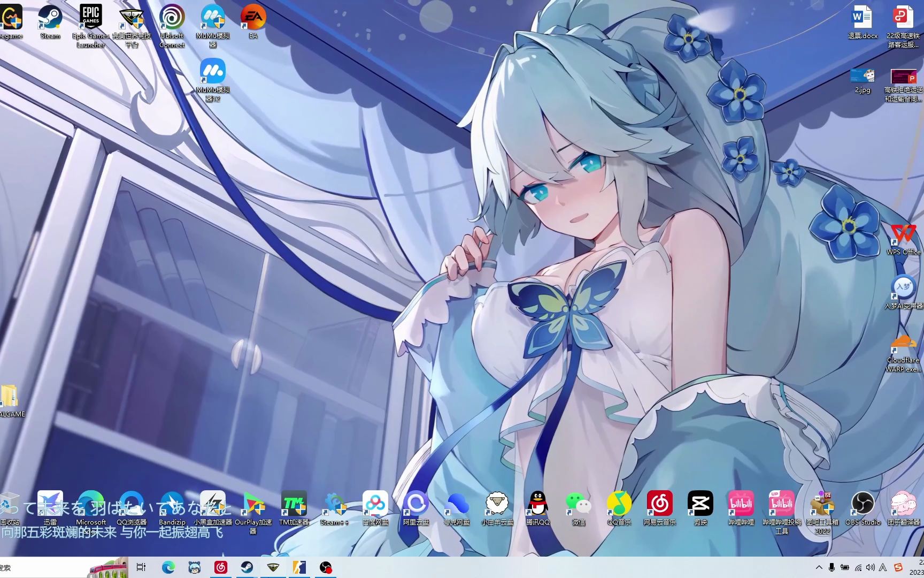The image size is (924, 578).
Task: Open the WeGame desktop icon
Action: [x=11, y=21]
